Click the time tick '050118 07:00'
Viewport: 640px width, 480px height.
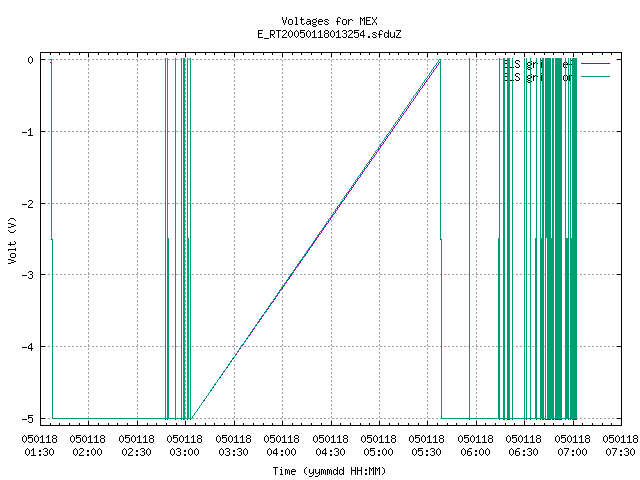pyautogui.click(x=572, y=446)
